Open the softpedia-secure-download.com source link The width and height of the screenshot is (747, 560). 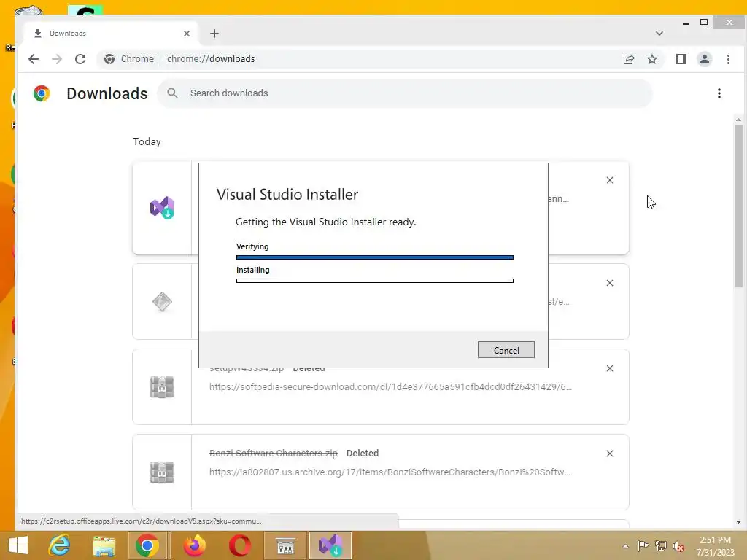tap(391, 386)
